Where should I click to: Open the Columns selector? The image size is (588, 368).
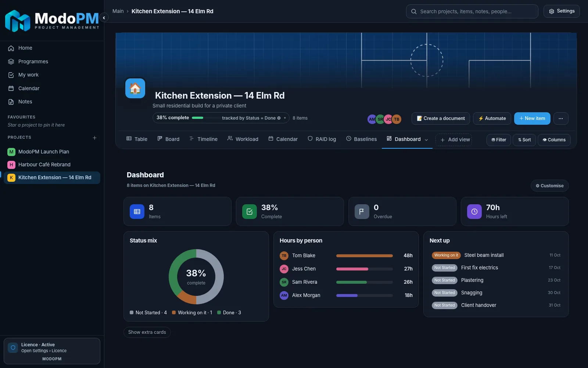point(554,140)
